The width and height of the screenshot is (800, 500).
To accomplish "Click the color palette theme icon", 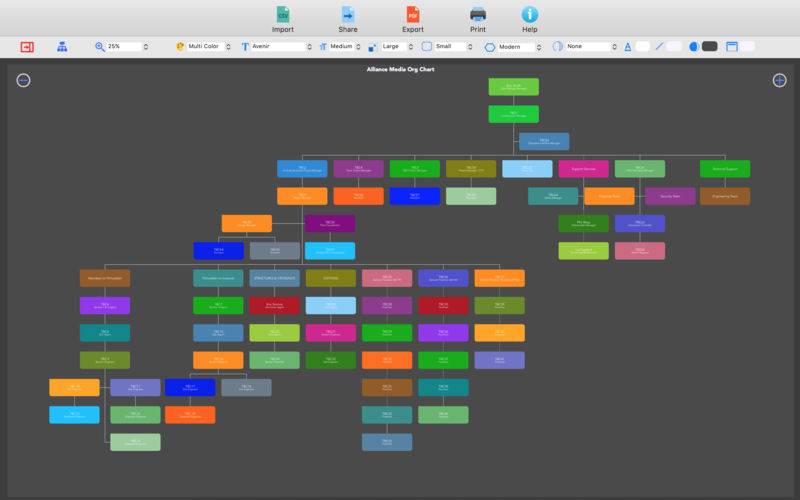I will coord(180,46).
